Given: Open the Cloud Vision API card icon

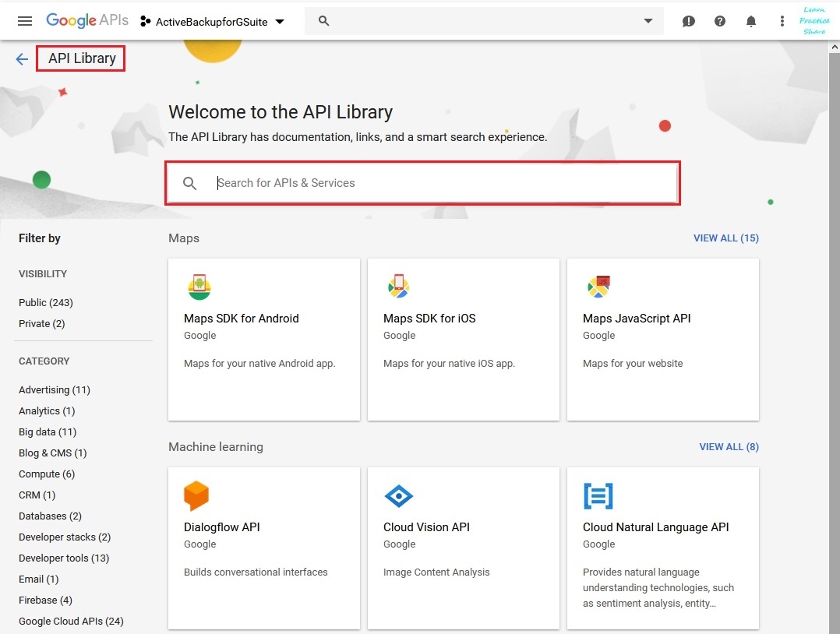Looking at the screenshot, I should [399, 496].
